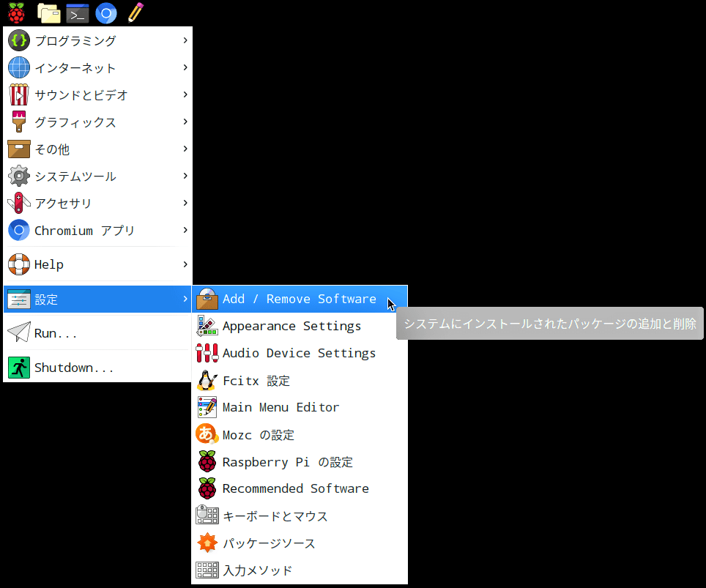Screen dimensions: 706x588
Task: Open Appearance Settings
Action: tap(300, 326)
